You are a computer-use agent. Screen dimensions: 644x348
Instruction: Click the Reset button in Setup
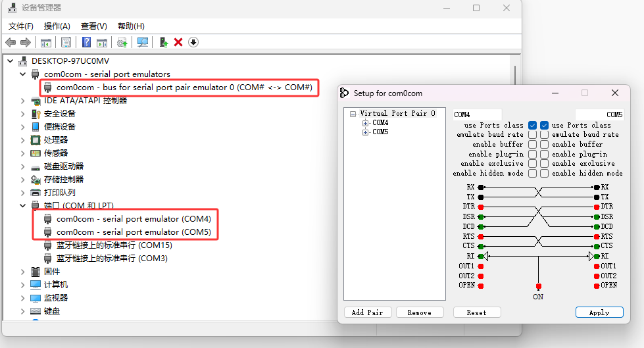[477, 312]
